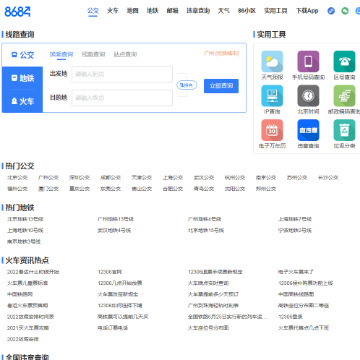360x360 pixels.
Task: Open the 杭州公交 link
Action: coord(235,178)
